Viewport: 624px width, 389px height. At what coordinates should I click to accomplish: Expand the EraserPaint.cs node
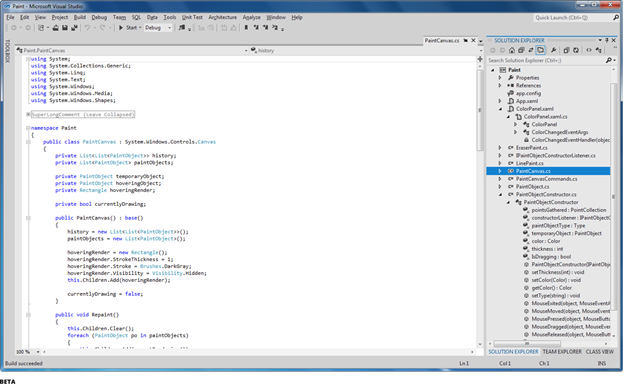[x=500, y=148]
